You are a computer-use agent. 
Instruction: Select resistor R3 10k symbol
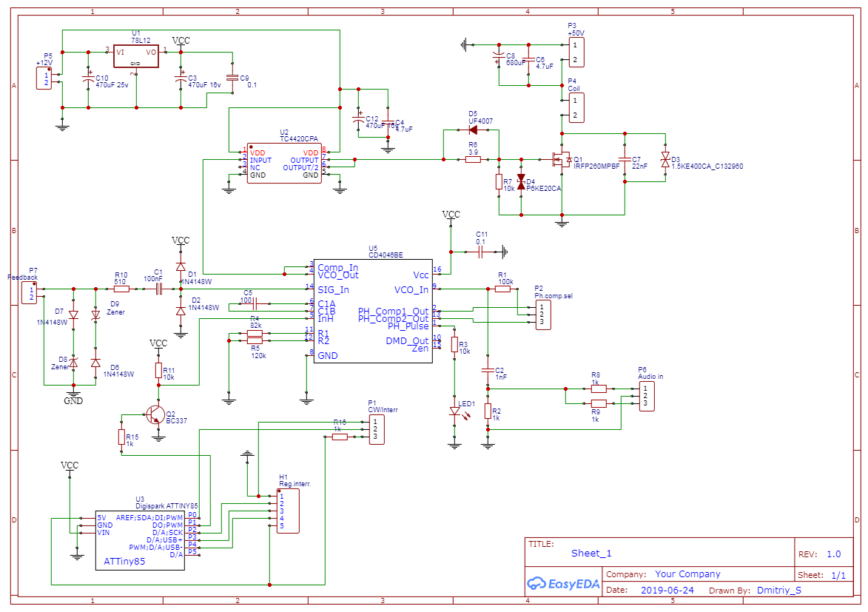tap(454, 345)
